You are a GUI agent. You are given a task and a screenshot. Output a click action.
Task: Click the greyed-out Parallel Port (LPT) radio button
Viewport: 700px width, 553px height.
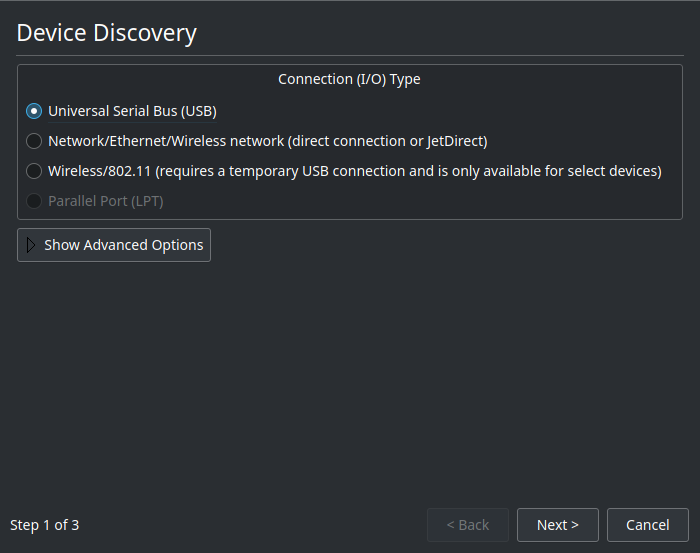[x=34, y=201]
